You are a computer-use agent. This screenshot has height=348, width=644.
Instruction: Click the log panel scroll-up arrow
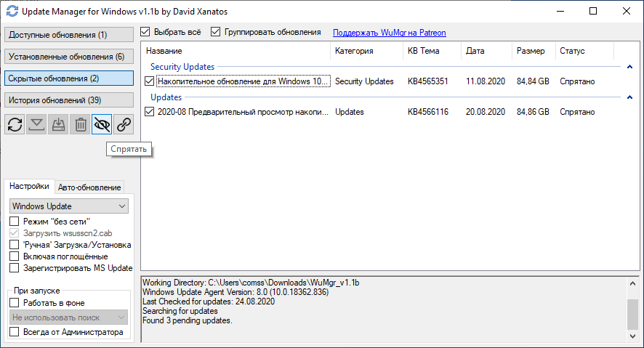click(x=632, y=283)
